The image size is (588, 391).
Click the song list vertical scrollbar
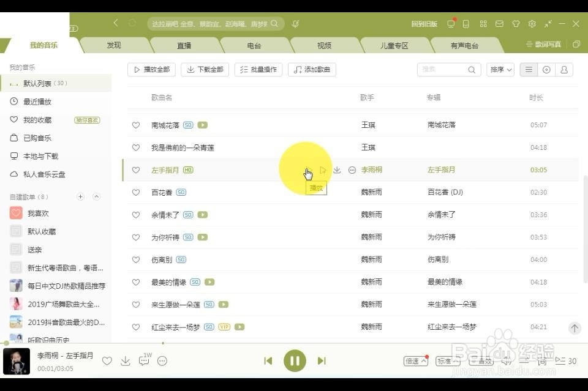tap(586, 228)
